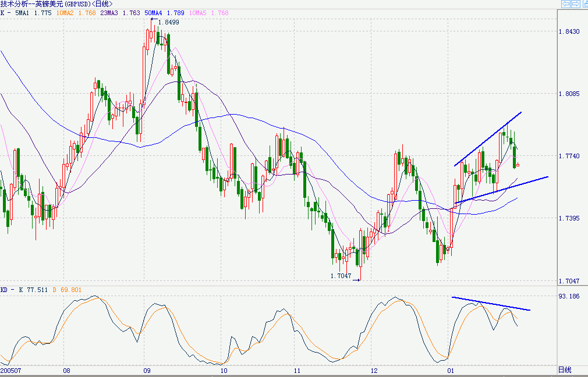Click the 1.8499 high price annotation
This screenshot has width=588, height=377.
click(168, 22)
